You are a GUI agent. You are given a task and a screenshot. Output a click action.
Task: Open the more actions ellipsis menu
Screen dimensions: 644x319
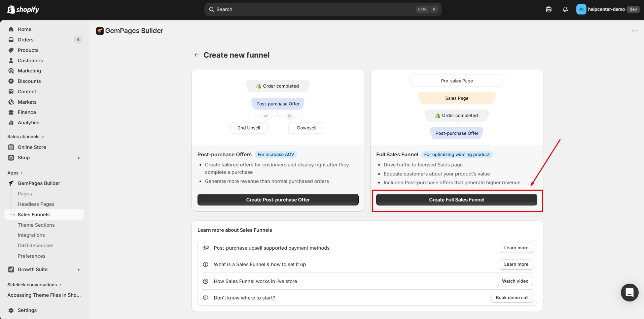(635, 31)
